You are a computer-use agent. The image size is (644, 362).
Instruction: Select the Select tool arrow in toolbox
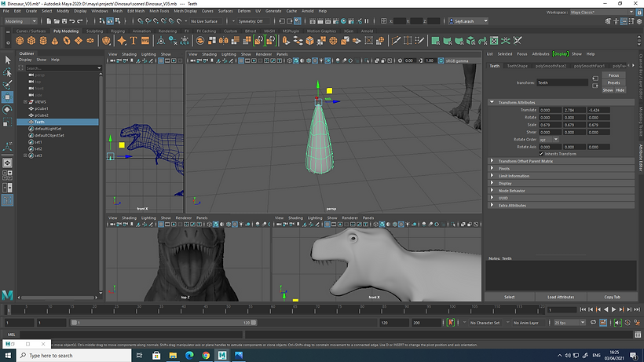point(7,60)
